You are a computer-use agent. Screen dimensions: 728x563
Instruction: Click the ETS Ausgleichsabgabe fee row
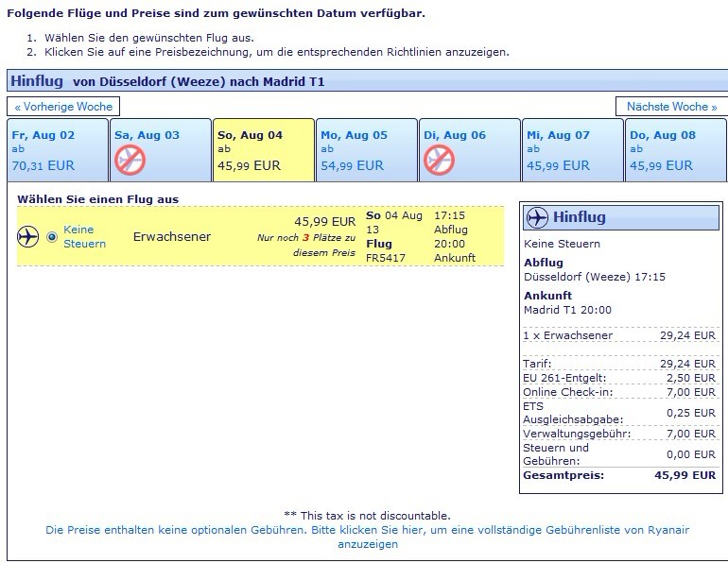619,413
